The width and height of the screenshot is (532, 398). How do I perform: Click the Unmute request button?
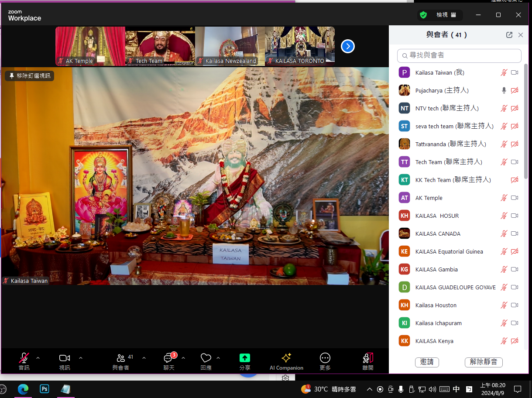coord(484,362)
